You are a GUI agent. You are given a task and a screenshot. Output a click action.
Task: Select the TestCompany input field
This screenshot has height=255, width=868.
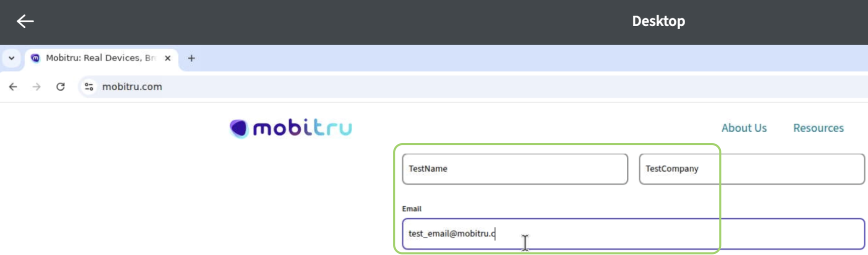click(751, 169)
